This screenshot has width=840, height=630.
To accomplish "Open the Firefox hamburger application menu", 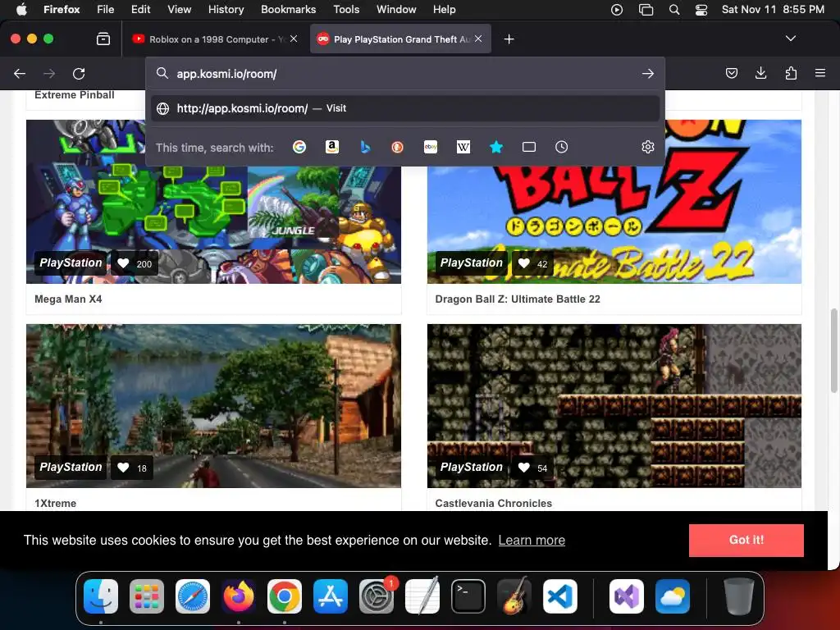I will point(820,73).
